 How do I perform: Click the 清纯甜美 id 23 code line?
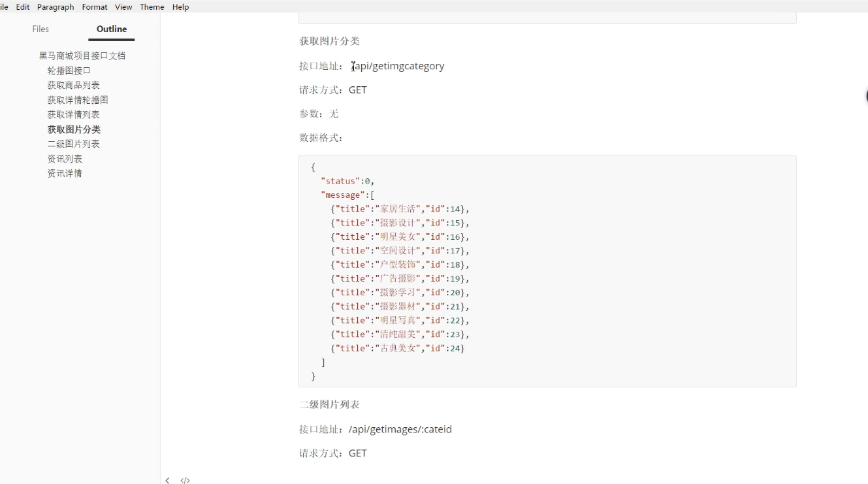400,334
